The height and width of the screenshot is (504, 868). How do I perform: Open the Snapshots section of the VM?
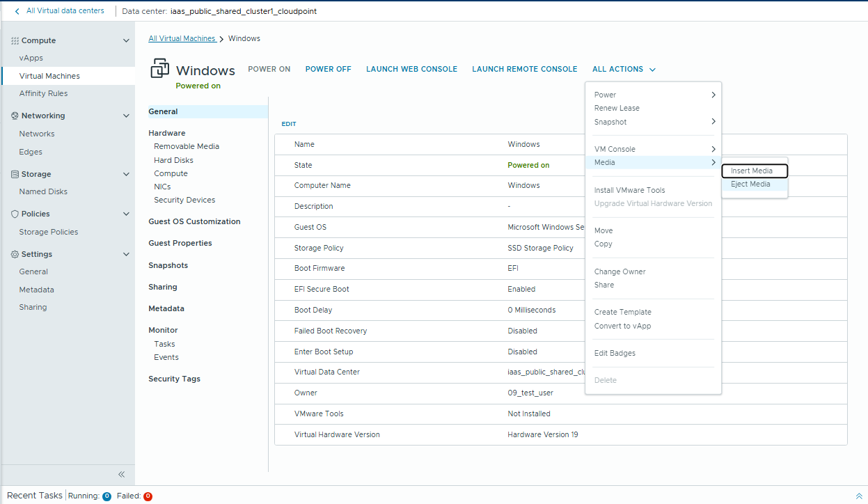(168, 266)
